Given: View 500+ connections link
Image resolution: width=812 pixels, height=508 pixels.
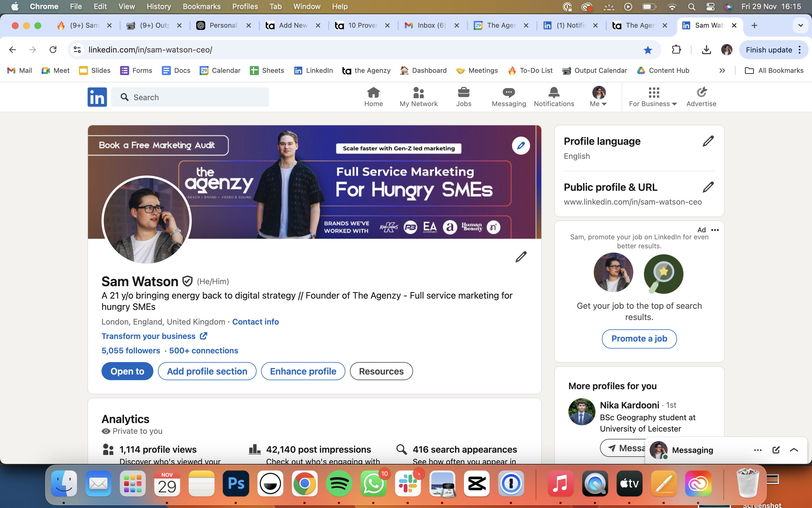Looking at the screenshot, I should [203, 351].
